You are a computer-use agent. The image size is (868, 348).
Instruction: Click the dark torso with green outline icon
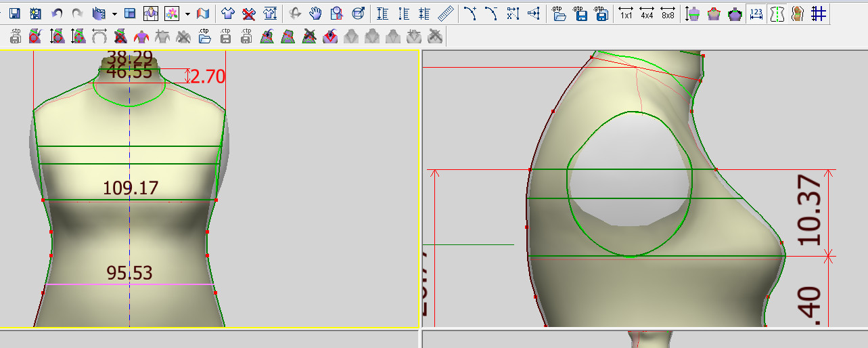(735, 14)
